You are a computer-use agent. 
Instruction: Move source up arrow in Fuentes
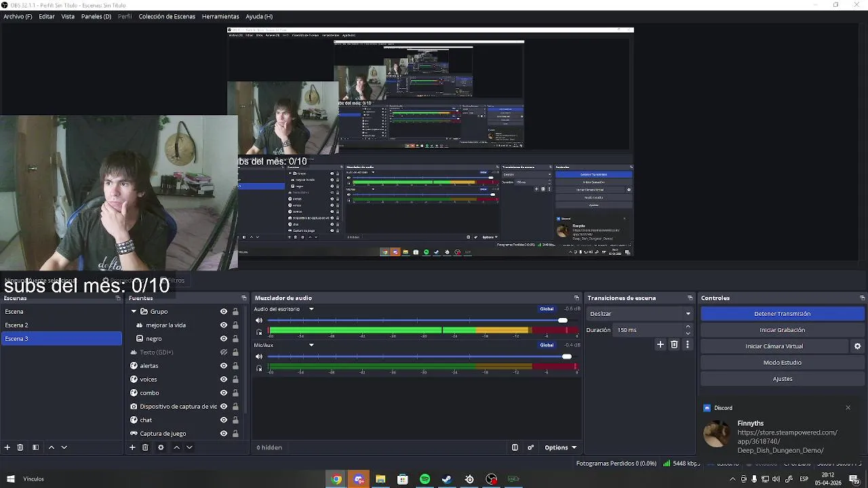[x=177, y=447]
